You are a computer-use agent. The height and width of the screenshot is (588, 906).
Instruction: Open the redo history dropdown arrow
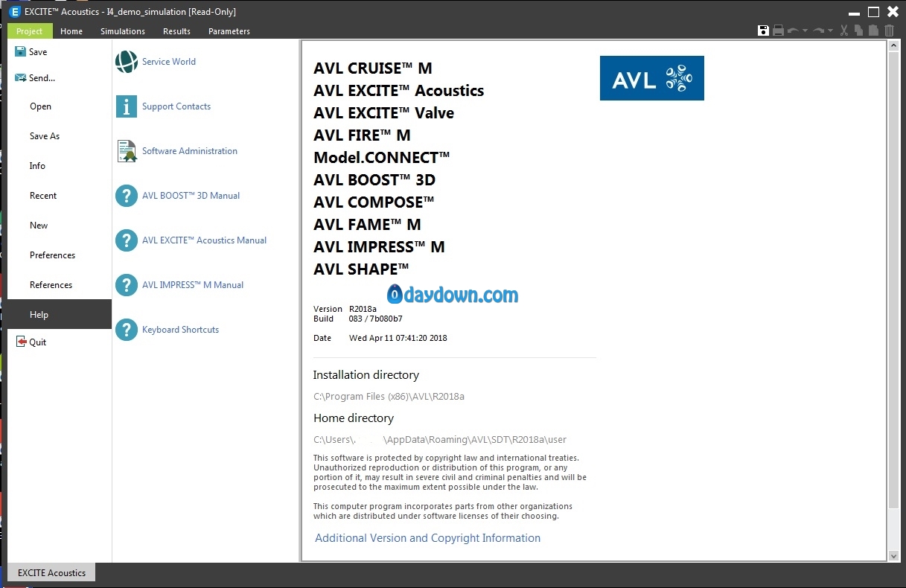(x=831, y=31)
